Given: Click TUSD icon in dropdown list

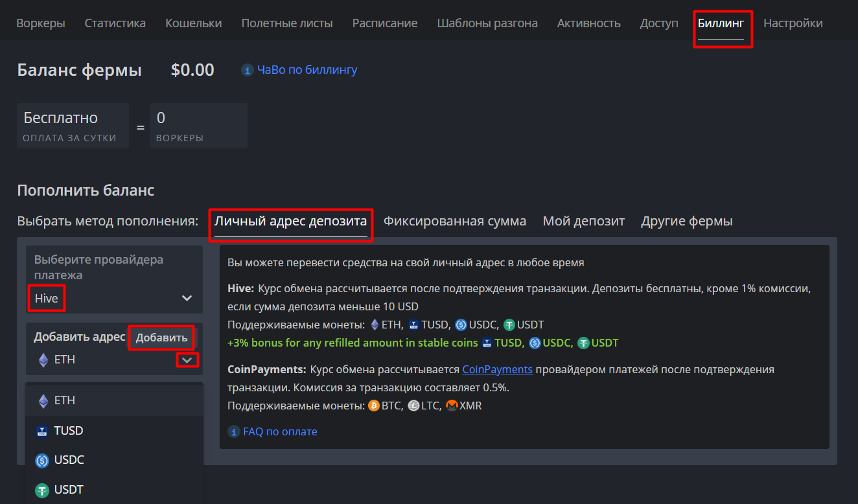Looking at the screenshot, I should pos(42,431).
